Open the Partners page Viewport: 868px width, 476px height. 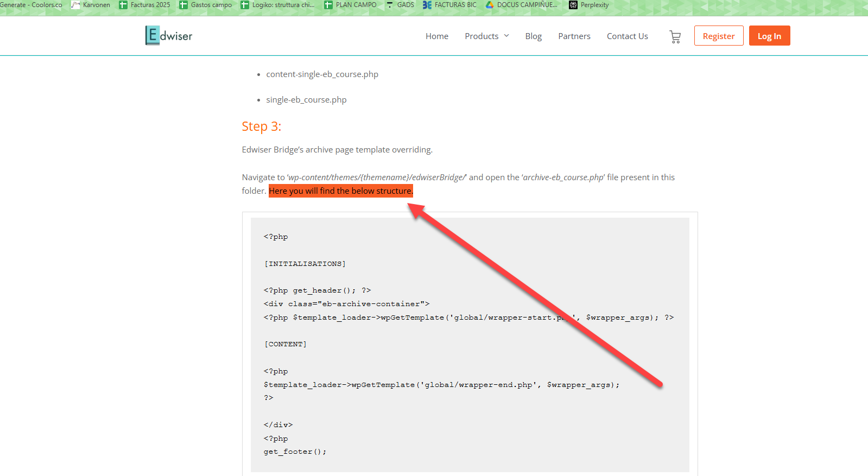point(574,36)
